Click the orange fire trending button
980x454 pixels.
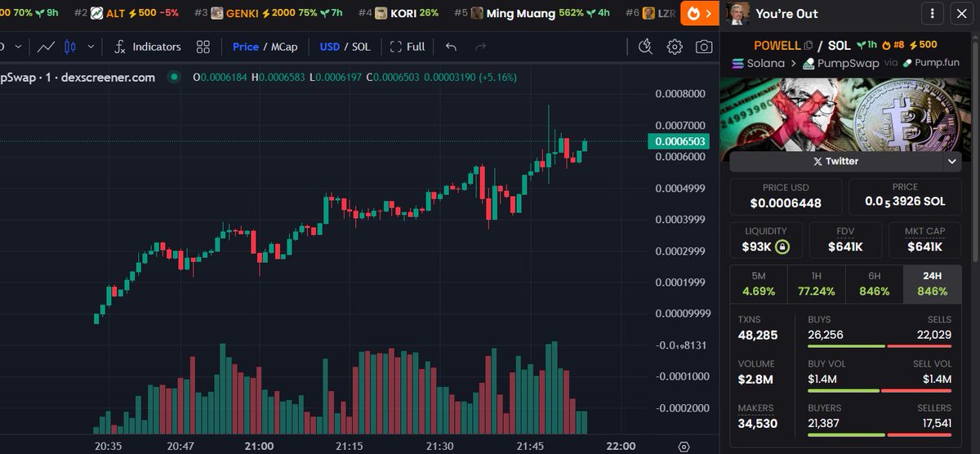[699, 13]
